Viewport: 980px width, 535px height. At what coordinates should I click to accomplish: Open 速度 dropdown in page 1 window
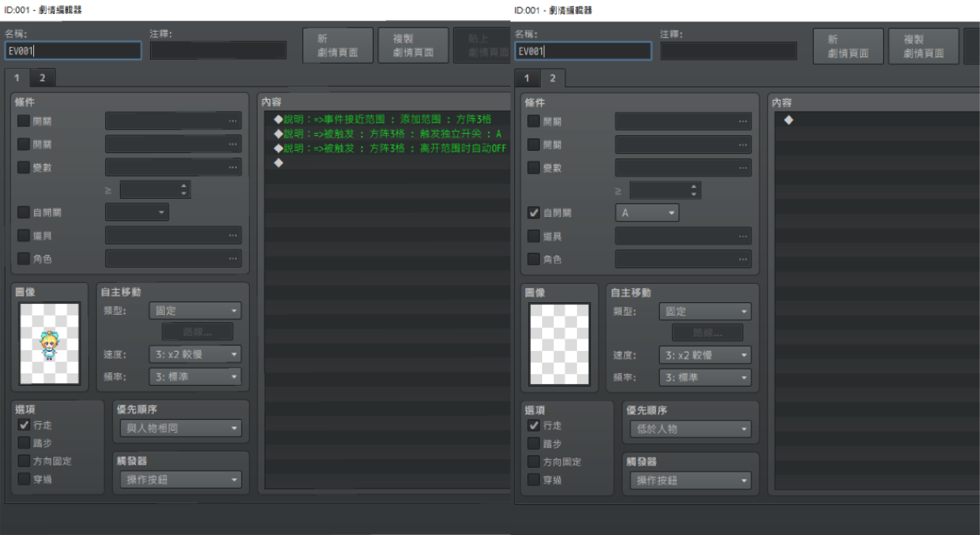pos(195,355)
